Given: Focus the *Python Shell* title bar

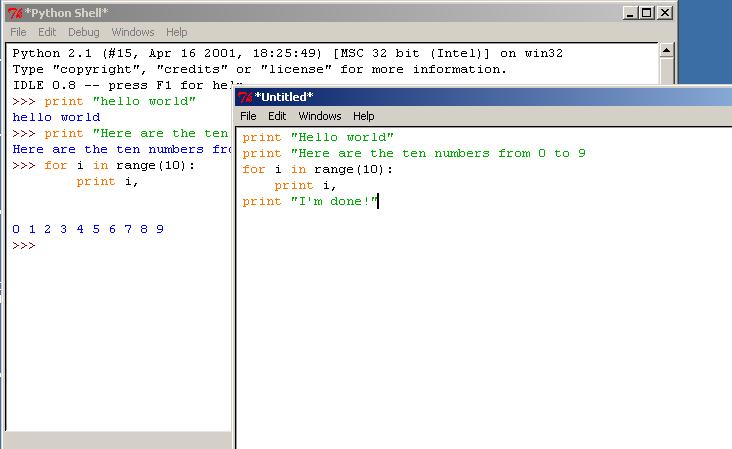Looking at the screenshot, I should 300,12.
